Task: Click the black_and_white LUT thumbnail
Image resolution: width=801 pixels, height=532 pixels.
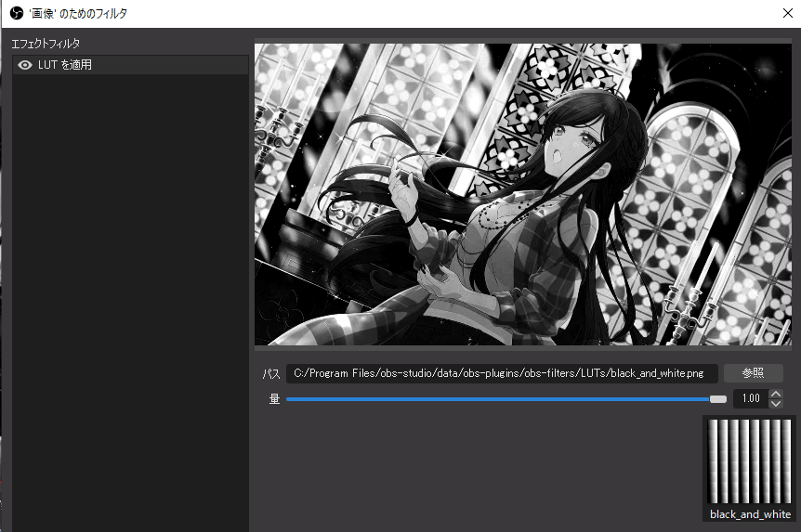Action: click(x=749, y=461)
